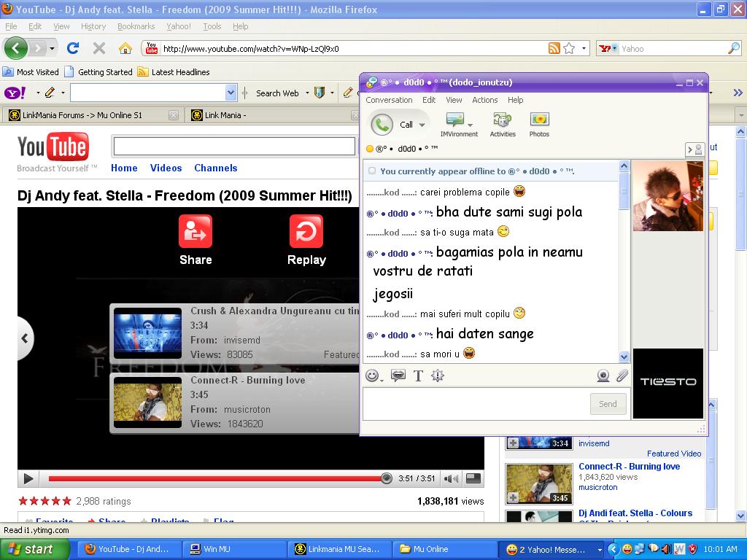Click the Yahoo toolbar shield icon
The height and width of the screenshot is (560, 747).
(x=320, y=93)
